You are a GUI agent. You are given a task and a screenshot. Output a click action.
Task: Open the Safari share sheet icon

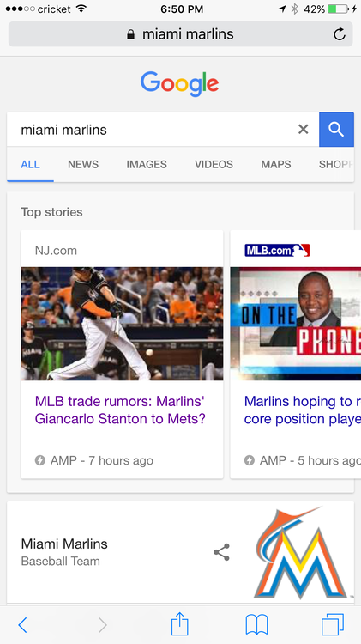[179, 624]
